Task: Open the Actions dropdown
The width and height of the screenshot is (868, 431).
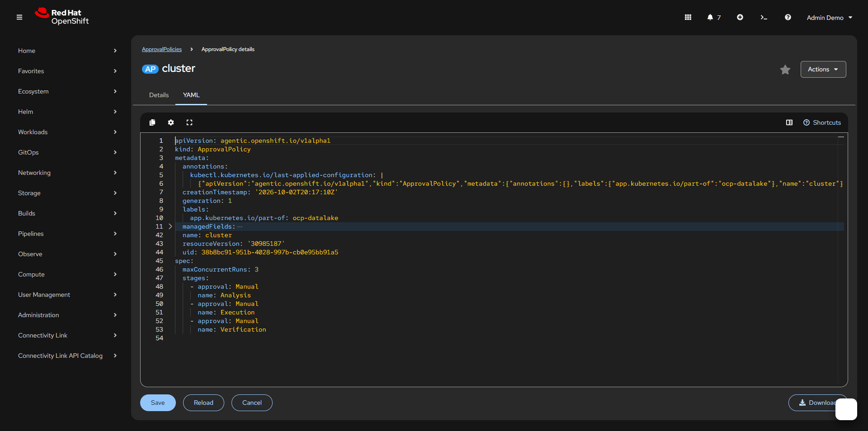Action: coord(823,69)
